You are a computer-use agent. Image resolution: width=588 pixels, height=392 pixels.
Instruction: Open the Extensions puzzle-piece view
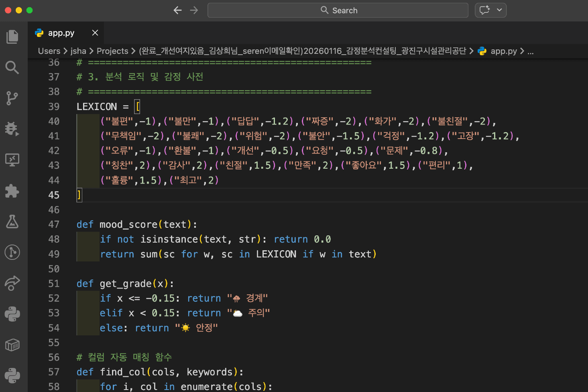pos(12,191)
